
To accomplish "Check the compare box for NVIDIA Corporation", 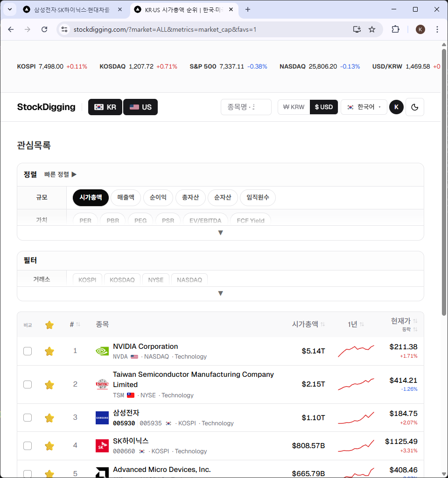I will point(28,351).
